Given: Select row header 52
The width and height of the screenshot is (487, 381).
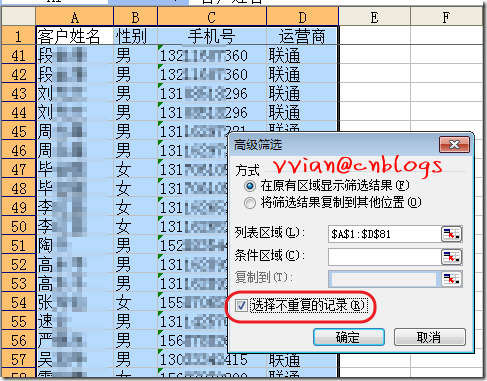Looking at the screenshot, I should click(19, 264).
